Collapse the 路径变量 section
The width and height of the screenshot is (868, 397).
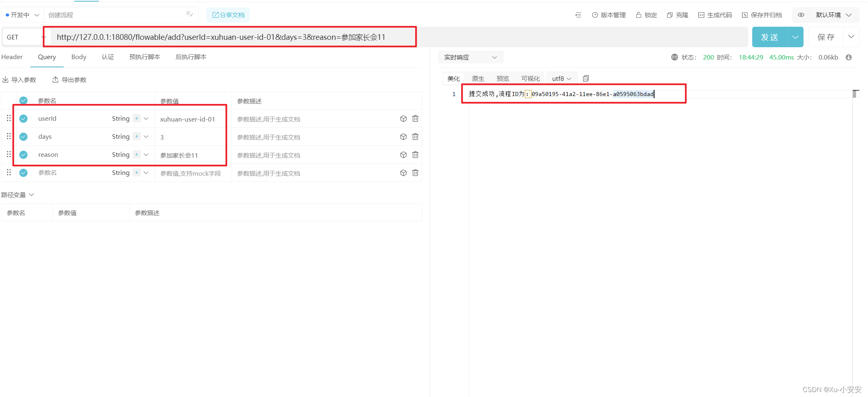[x=18, y=195]
